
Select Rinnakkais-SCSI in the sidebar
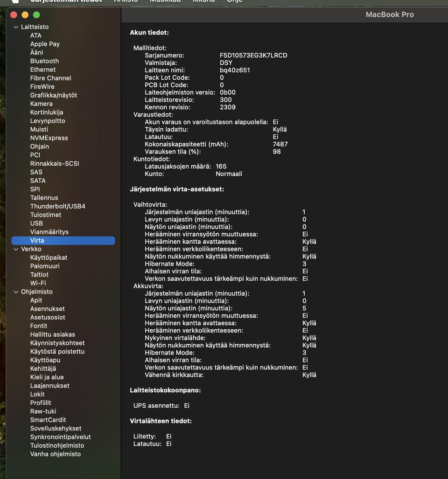pos(55,164)
